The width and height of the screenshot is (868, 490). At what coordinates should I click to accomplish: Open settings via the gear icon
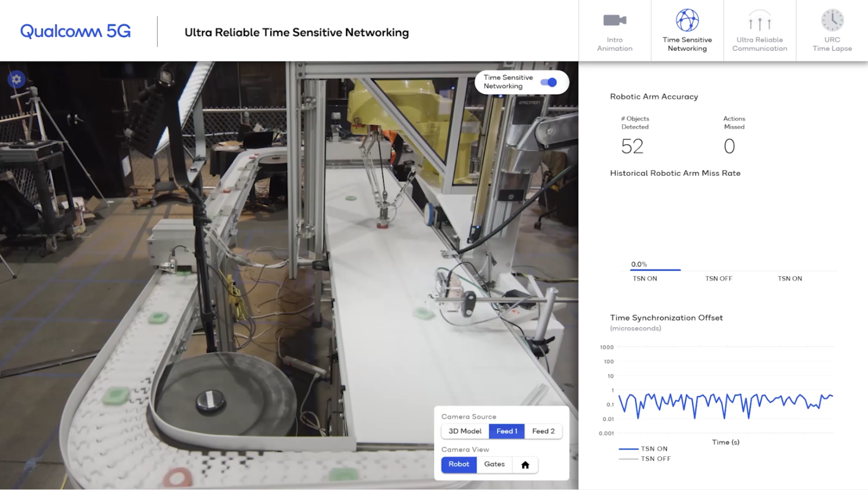[16, 80]
